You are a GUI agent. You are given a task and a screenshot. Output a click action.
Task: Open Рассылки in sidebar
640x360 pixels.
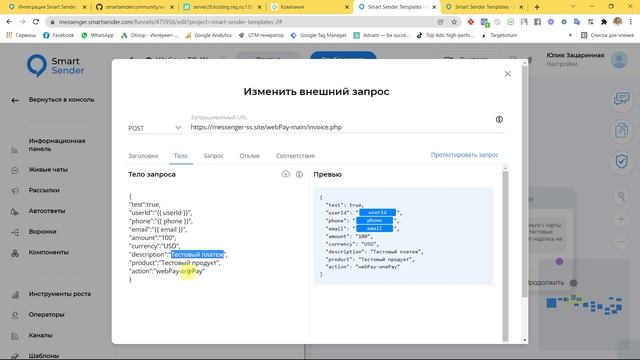click(44, 190)
